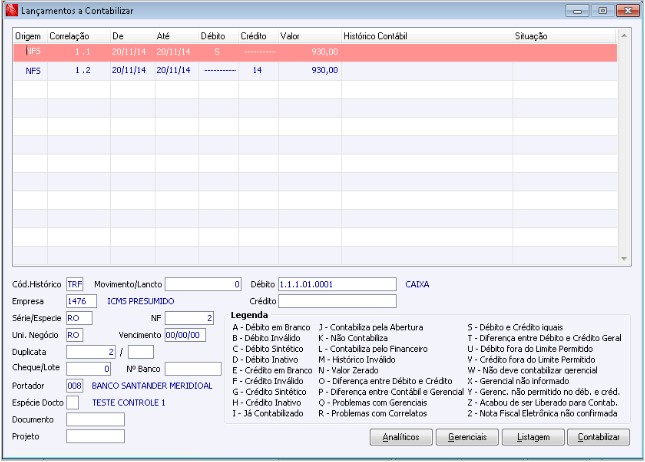Image resolution: width=645 pixels, height=462 pixels.
Task: Click the Débito account field showing 1.1.1.01.0001
Action: click(337, 284)
